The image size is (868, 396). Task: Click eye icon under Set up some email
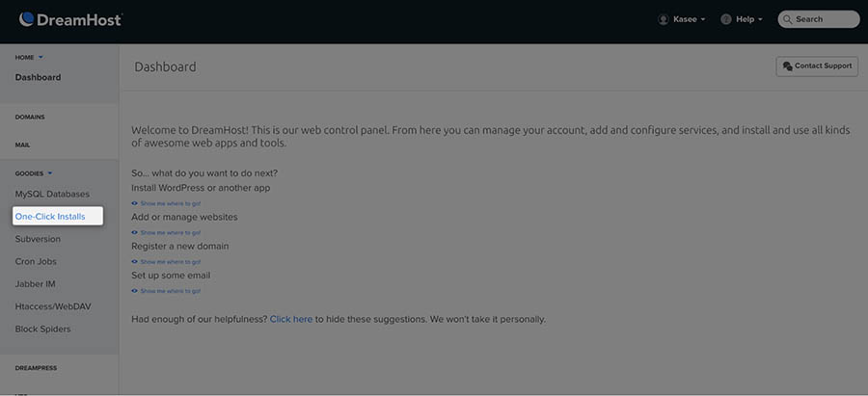pyautogui.click(x=135, y=291)
